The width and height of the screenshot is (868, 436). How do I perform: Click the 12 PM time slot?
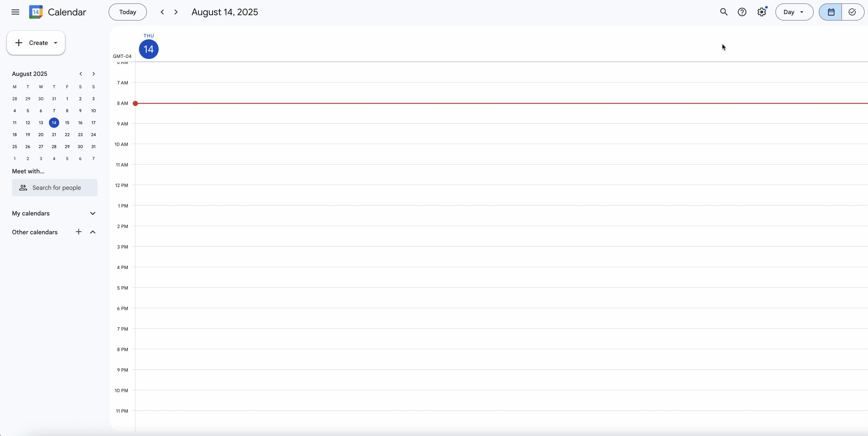501,195
